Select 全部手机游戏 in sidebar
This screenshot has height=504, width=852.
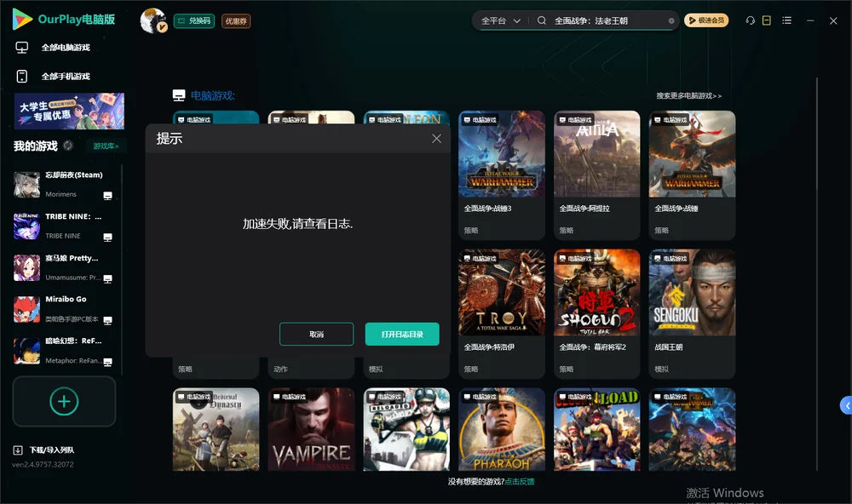[x=66, y=76]
